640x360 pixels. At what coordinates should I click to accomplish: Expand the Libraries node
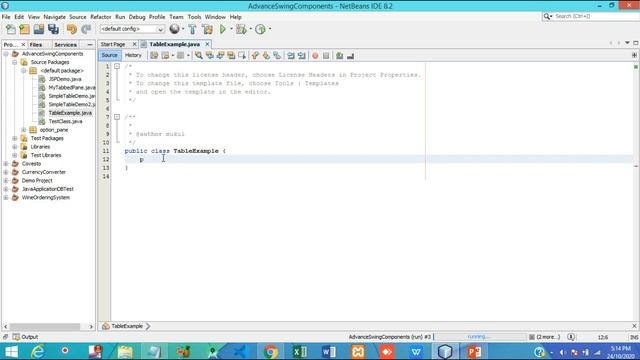pyautogui.click(x=15, y=147)
